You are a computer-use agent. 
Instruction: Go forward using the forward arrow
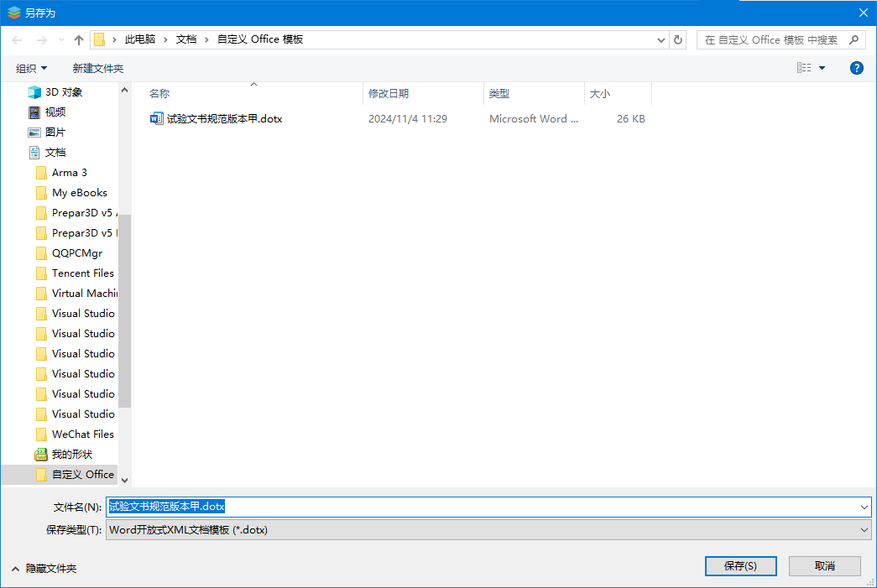click(41, 39)
